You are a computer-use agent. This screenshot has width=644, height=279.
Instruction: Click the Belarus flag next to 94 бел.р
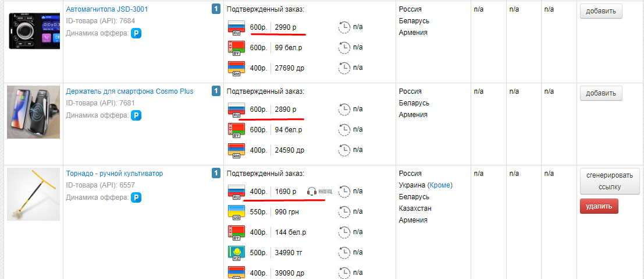pyautogui.click(x=236, y=130)
